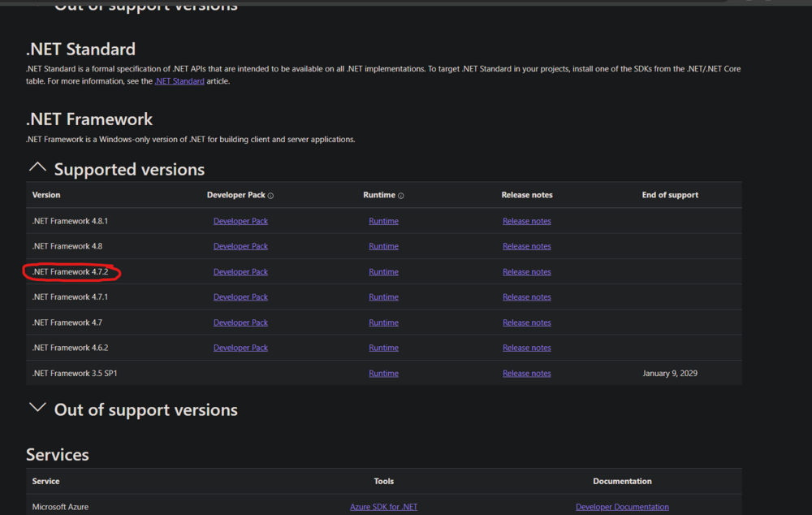Screen dimensions: 812x515
Task: Click the .NET Framework 4.7.2 version cell
Action: pos(70,272)
